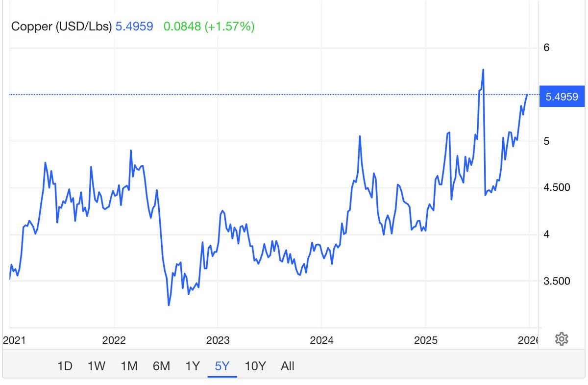Show the All time range
The width and height of the screenshot is (588, 385).
click(288, 366)
